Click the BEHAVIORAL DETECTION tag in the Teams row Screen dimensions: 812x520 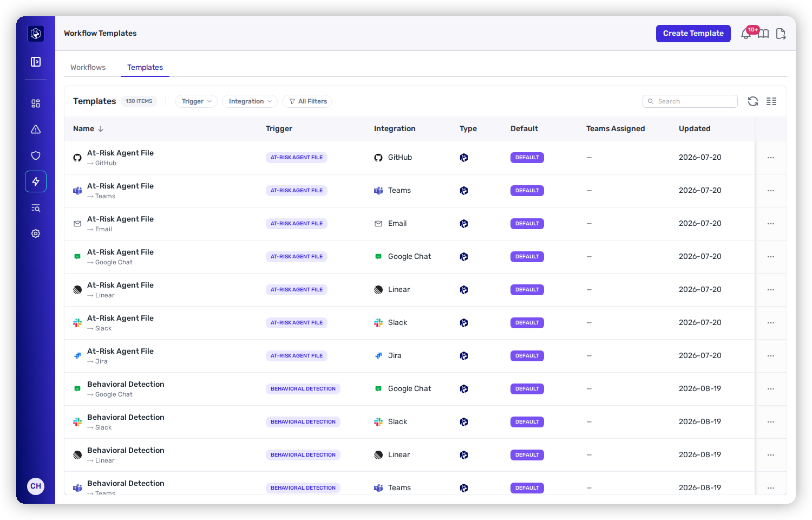tap(303, 488)
